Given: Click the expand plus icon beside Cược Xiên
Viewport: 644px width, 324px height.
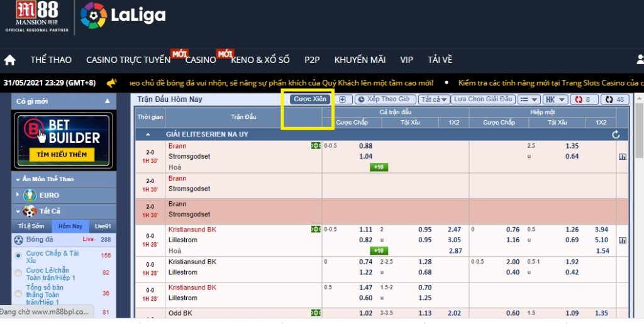Looking at the screenshot, I should click(342, 99).
